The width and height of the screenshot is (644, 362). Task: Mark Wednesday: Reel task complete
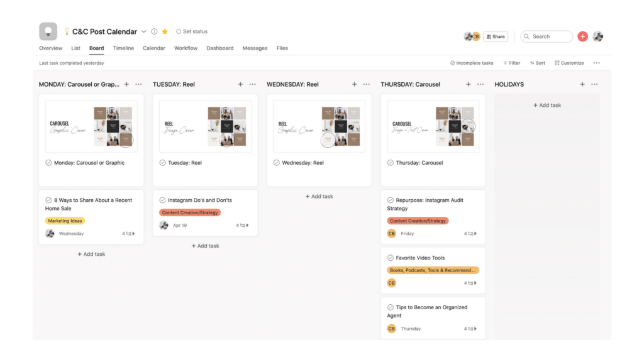tap(277, 163)
